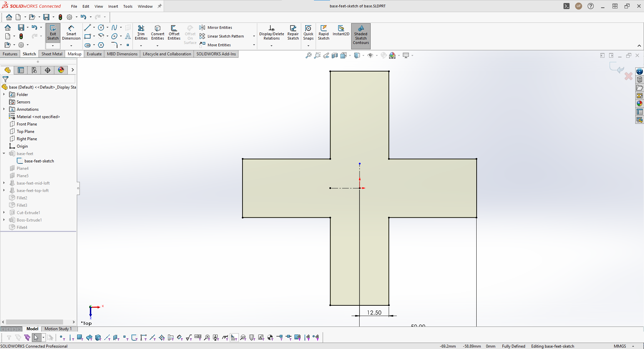Open the Appearances color wheel tab

61,70
